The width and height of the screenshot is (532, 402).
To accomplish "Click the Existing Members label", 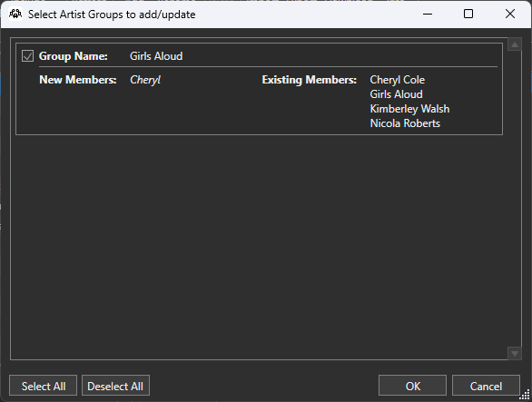I will pos(309,80).
